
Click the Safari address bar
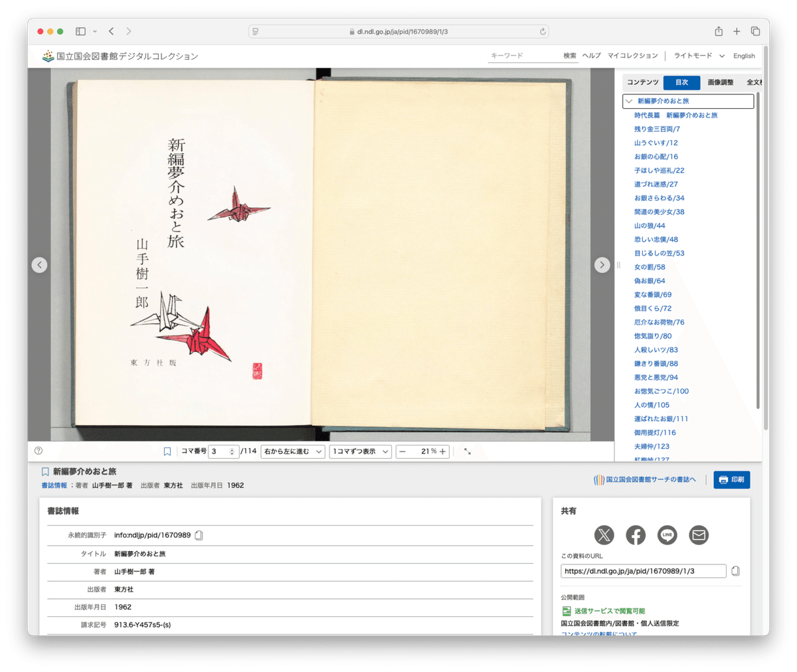[398, 31]
